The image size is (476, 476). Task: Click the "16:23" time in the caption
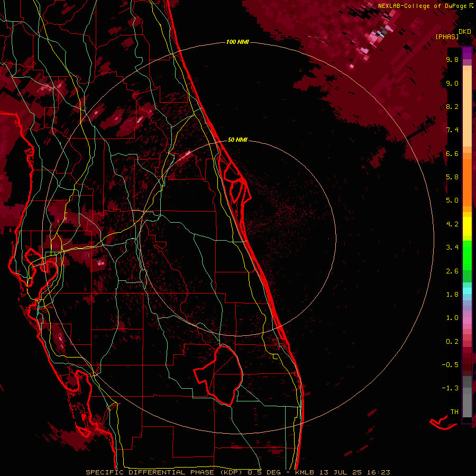(378, 472)
